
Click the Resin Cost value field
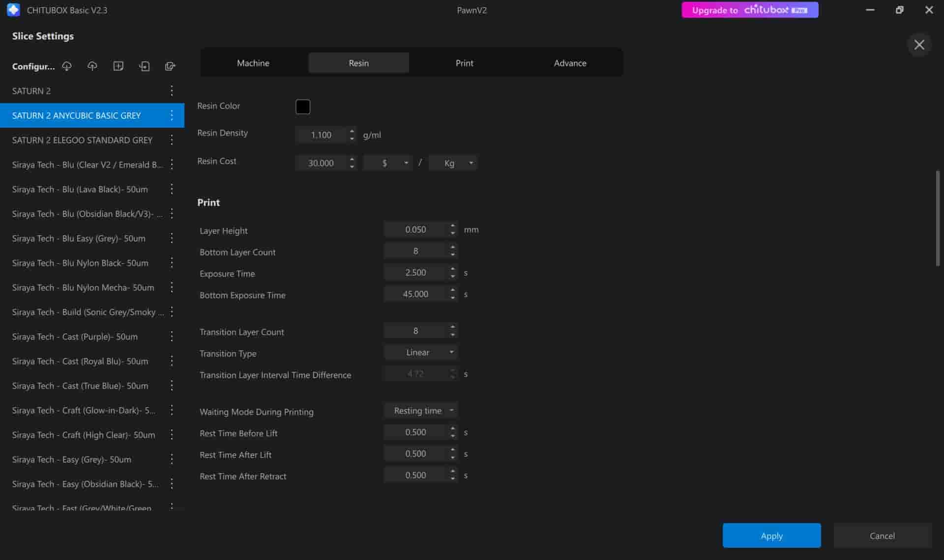click(x=321, y=163)
